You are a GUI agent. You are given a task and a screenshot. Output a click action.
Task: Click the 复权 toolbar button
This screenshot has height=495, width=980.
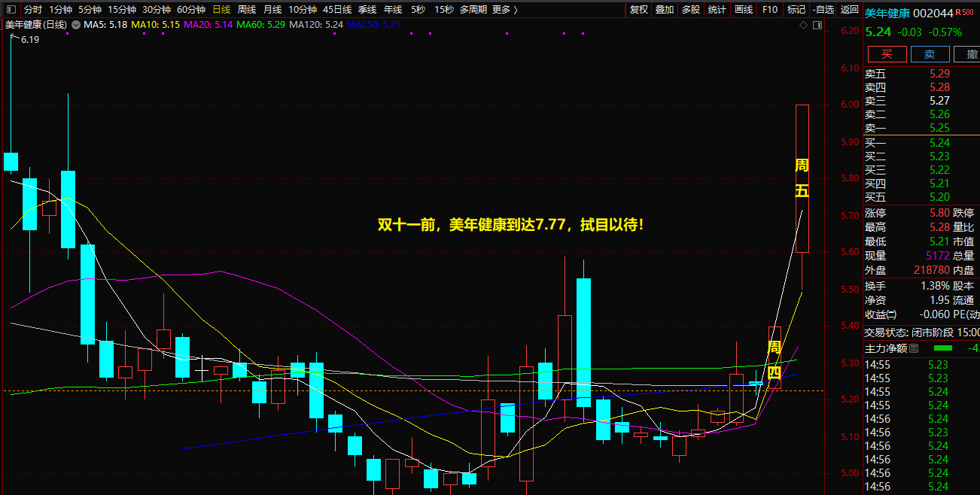(639, 10)
